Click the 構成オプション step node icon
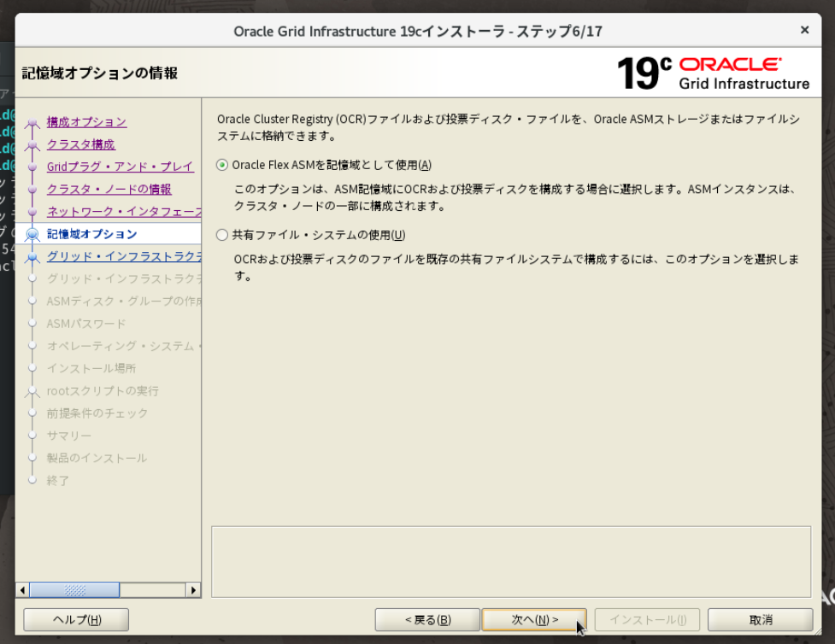The height and width of the screenshot is (644, 835). (32, 122)
